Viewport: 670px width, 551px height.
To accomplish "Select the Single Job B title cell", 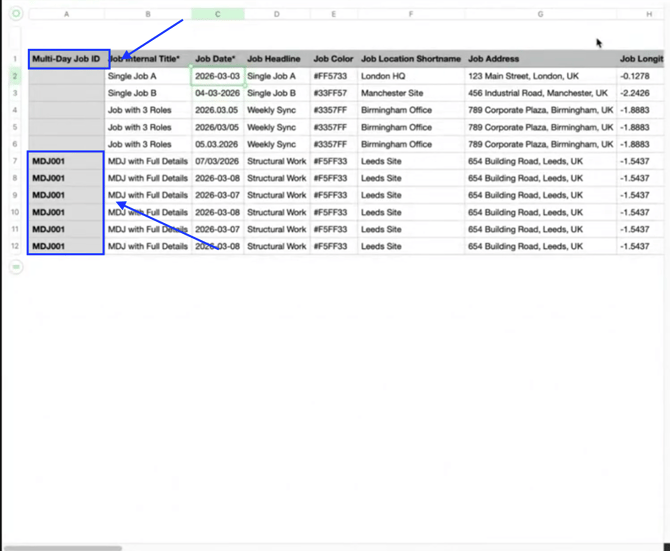I will coord(148,93).
